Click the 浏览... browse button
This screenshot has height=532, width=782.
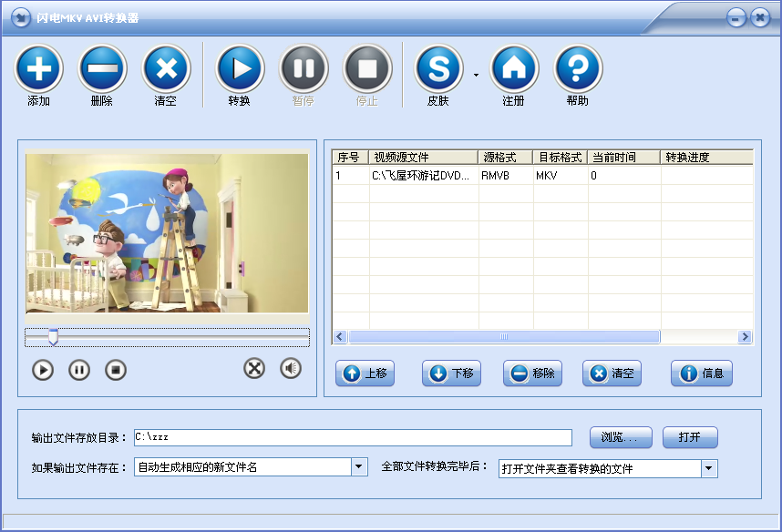click(621, 437)
